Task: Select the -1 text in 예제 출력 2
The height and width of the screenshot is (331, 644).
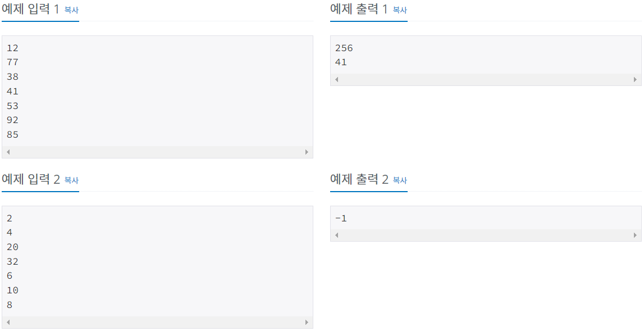Action: 340,217
